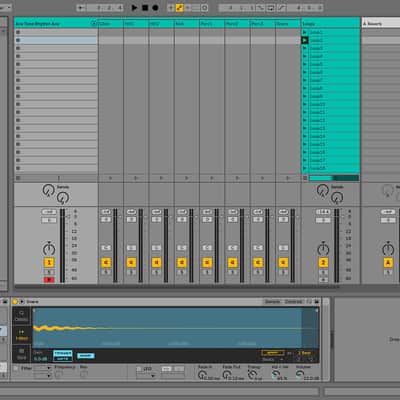The height and width of the screenshot is (400, 400).
Task: Open the Simpler Controls tab
Action: 294,302
